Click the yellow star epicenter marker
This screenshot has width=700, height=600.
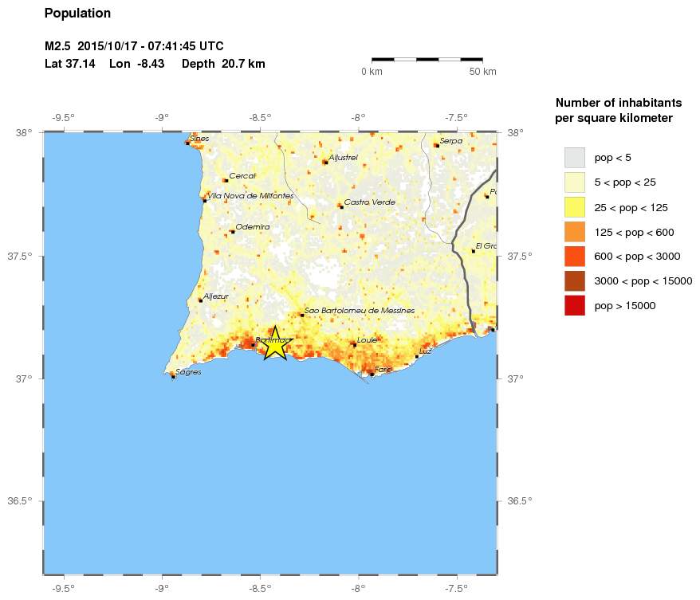coord(275,343)
